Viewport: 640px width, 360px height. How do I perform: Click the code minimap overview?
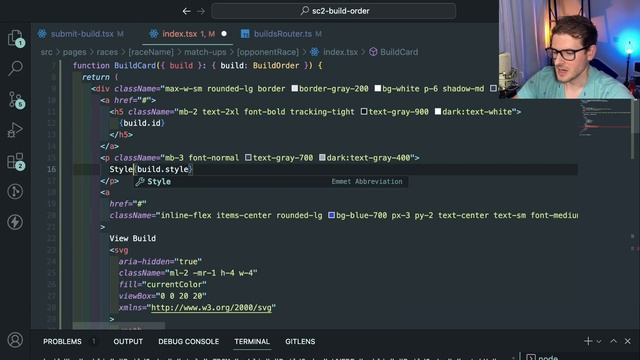pos(605,118)
